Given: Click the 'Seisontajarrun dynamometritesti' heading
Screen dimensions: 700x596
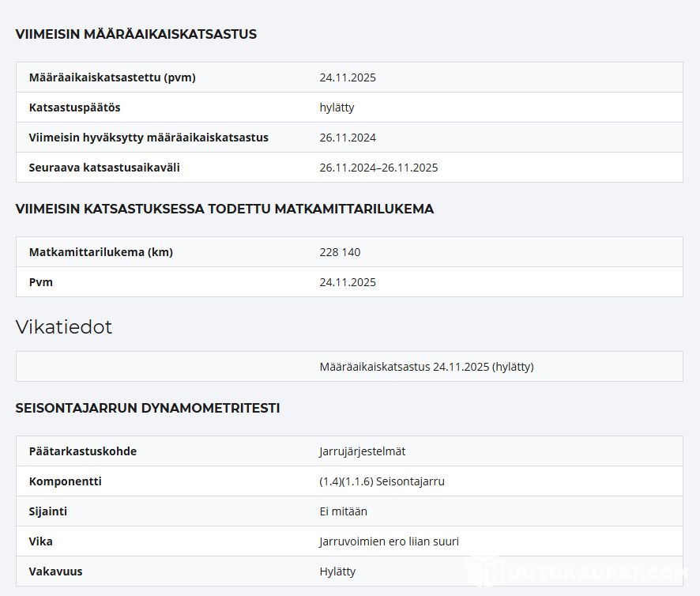Looking at the screenshot, I should coord(148,408).
